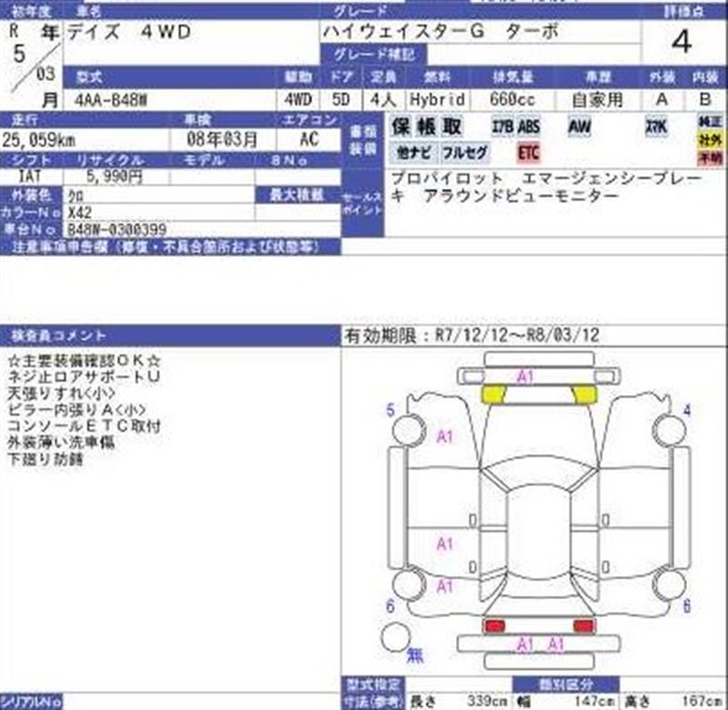The width and height of the screenshot is (728, 710).
Task: Click the red ETC badge
Action: (x=529, y=152)
